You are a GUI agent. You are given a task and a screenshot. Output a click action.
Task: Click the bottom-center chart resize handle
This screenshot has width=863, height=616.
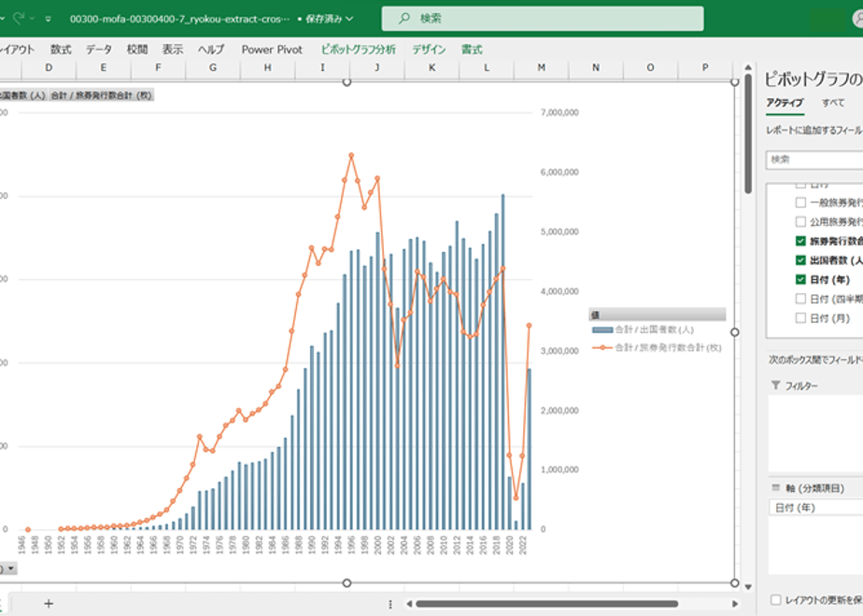pyautogui.click(x=347, y=583)
